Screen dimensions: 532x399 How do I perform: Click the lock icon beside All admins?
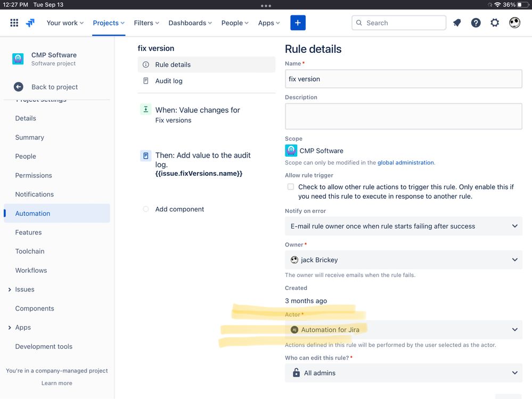click(296, 372)
